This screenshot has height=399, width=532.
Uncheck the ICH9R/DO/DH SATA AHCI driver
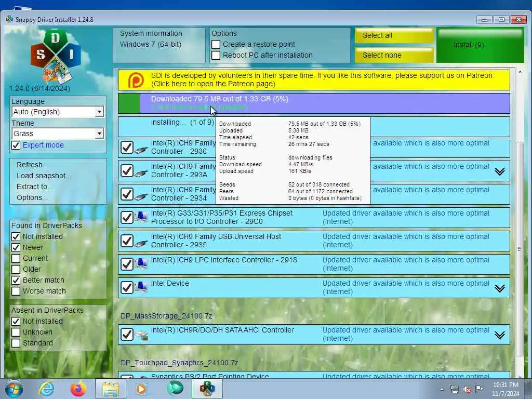pos(127,335)
